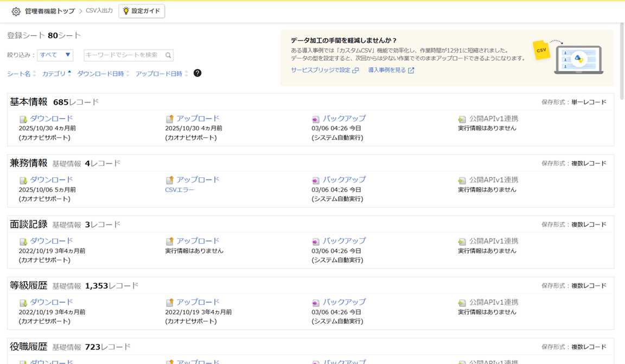This screenshot has width=625, height=364.
Task: Sort sheets by シート名 column
Action: (x=21, y=74)
